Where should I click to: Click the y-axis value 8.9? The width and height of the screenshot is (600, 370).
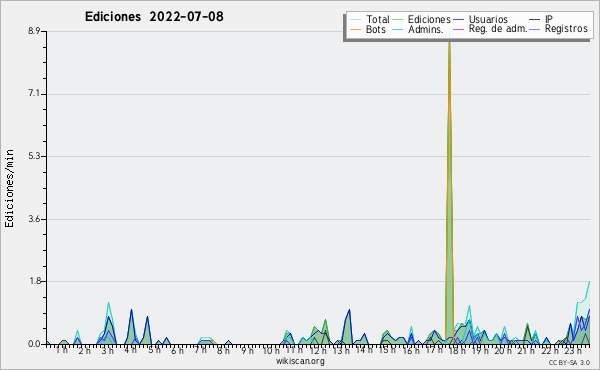tap(34, 31)
